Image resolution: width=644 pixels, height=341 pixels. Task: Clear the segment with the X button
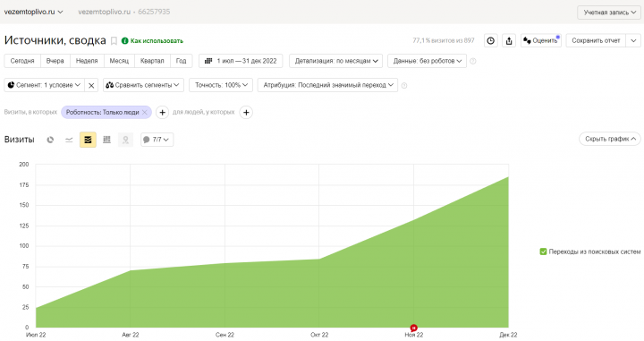91,85
